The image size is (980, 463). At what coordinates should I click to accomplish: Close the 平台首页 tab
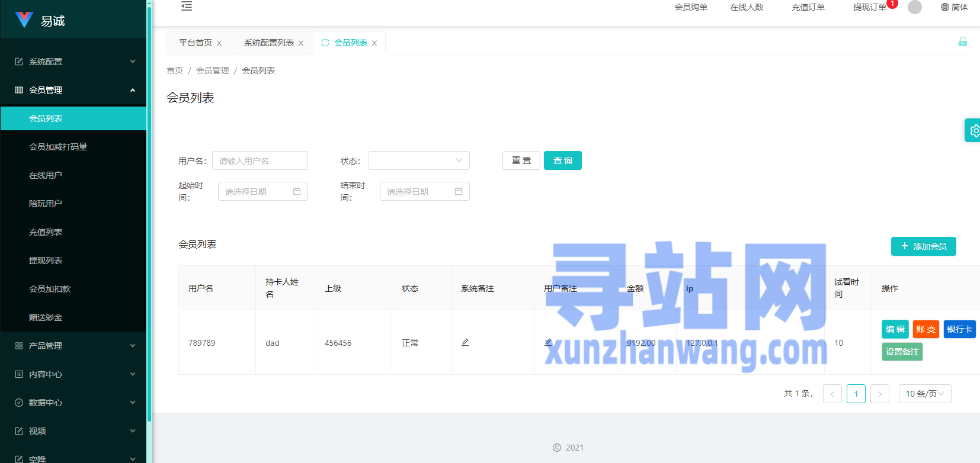click(x=219, y=43)
